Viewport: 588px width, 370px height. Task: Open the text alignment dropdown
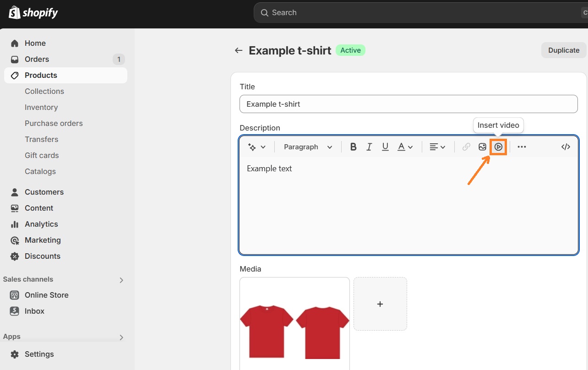click(x=437, y=147)
